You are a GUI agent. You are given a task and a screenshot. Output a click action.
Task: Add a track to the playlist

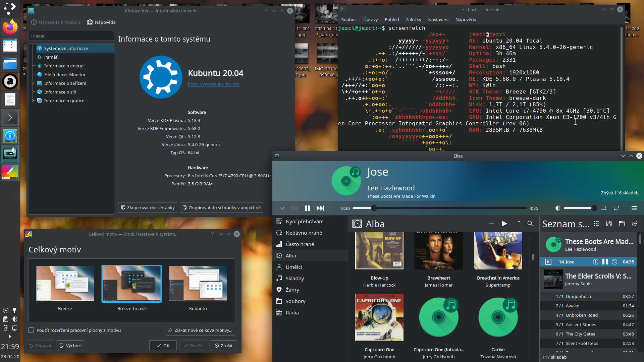tap(492, 224)
